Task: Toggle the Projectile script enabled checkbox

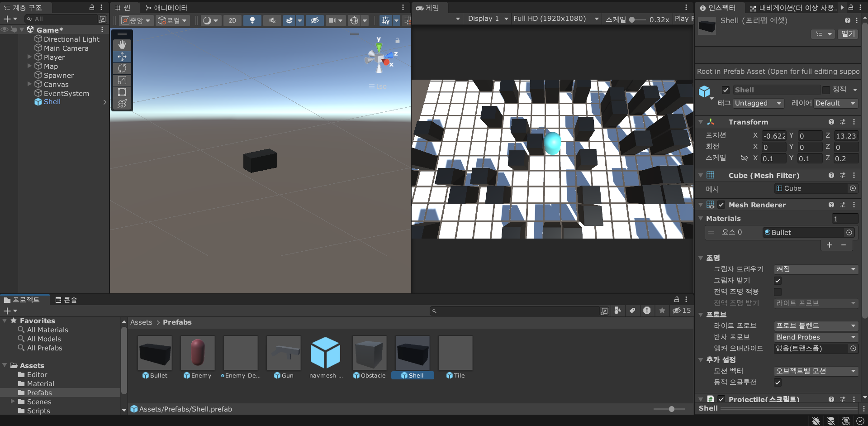Action: (721, 399)
